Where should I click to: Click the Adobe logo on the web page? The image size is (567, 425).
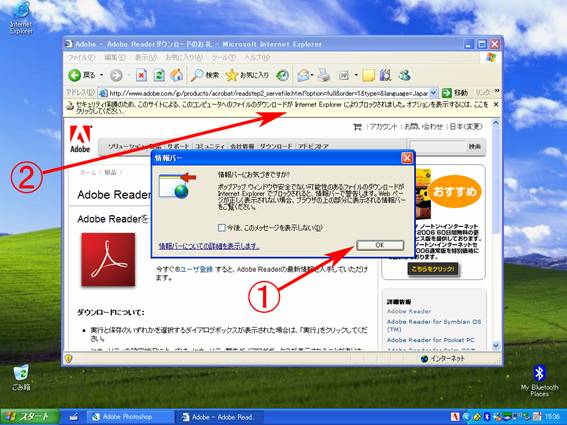80,139
